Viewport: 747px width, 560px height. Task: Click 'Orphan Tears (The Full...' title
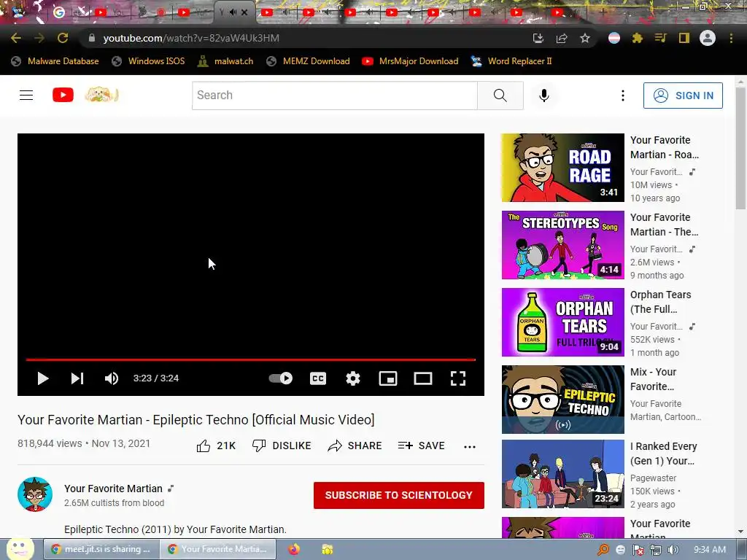tap(660, 302)
